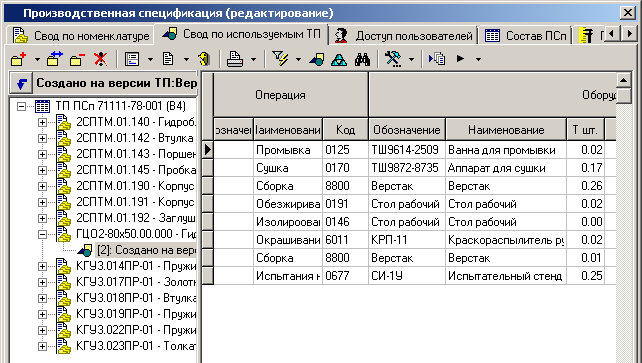Open dropdown arrow beside document page icon
Viewport: 642px width, 363px height.
(x=186, y=60)
